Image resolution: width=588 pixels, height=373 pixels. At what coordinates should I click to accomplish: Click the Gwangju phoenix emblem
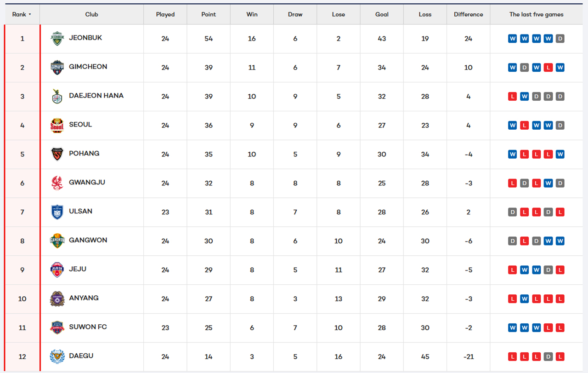tap(57, 183)
